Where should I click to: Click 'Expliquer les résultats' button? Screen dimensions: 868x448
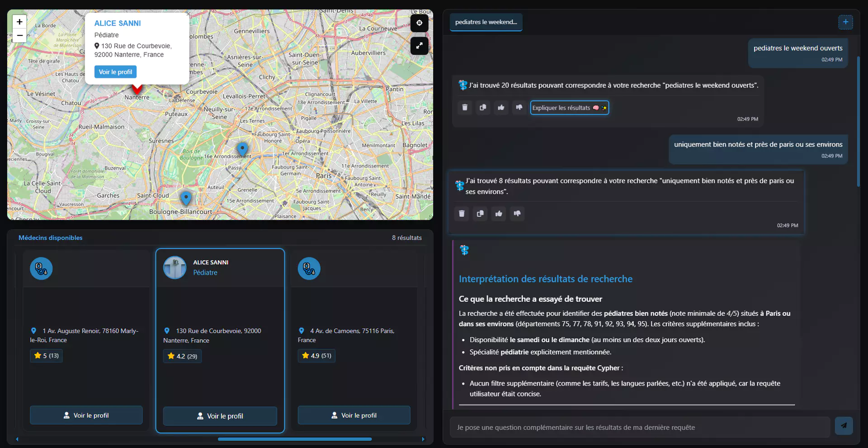570,108
